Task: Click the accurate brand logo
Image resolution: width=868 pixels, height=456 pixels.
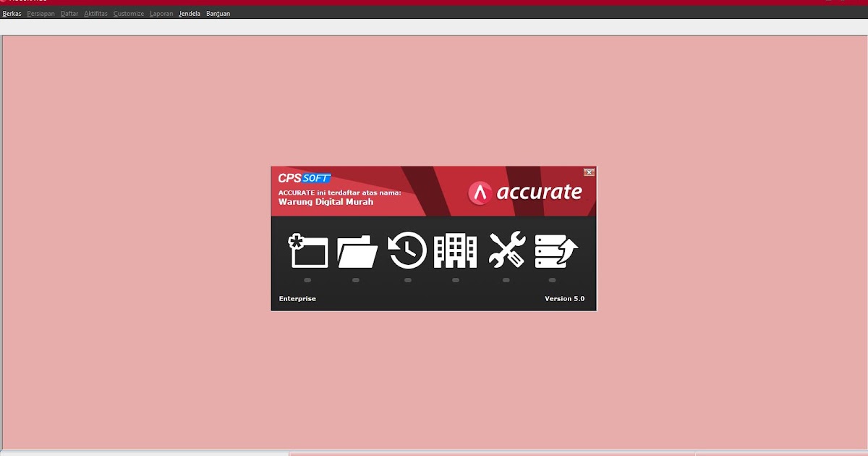Action: pyautogui.click(x=525, y=192)
